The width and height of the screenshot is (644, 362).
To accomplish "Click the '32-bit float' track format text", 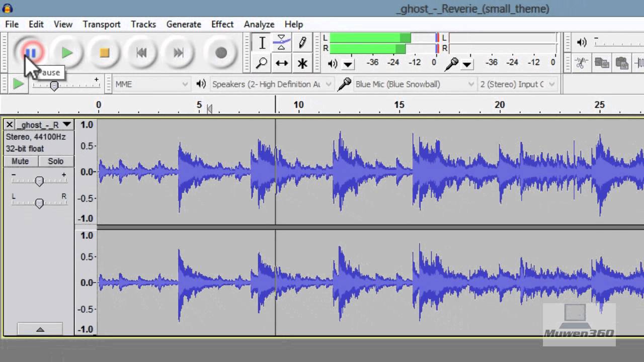I will click(x=25, y=149).
